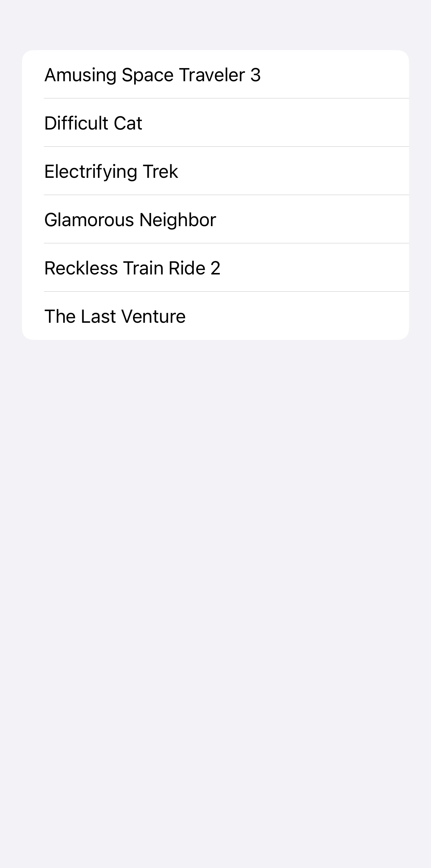Viewport: 431px width, 868px height.
Task: Select the list entry mentioning a Trek
Action: pos(111,171)
